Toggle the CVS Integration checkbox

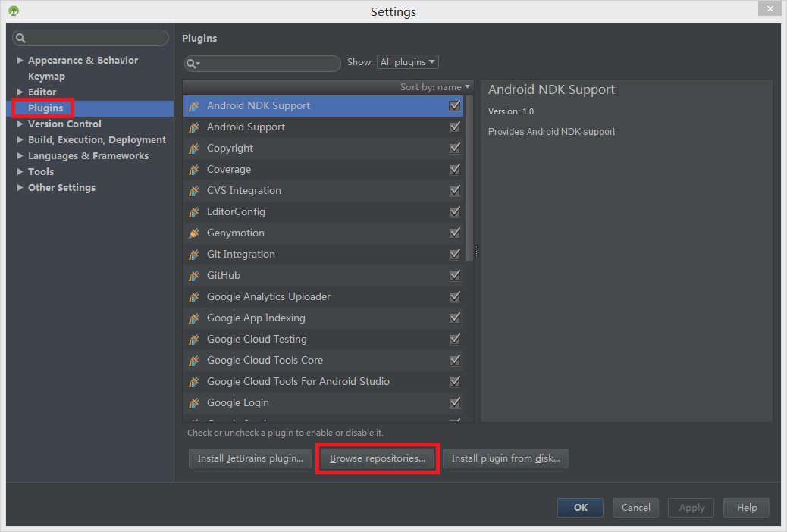coord(455,191)
